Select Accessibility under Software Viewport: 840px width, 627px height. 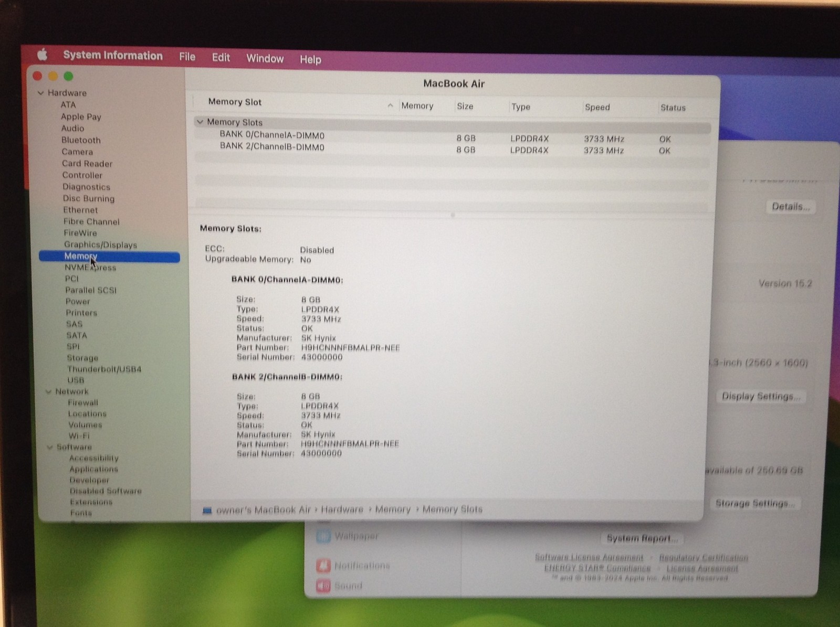[x=94, y=458]
